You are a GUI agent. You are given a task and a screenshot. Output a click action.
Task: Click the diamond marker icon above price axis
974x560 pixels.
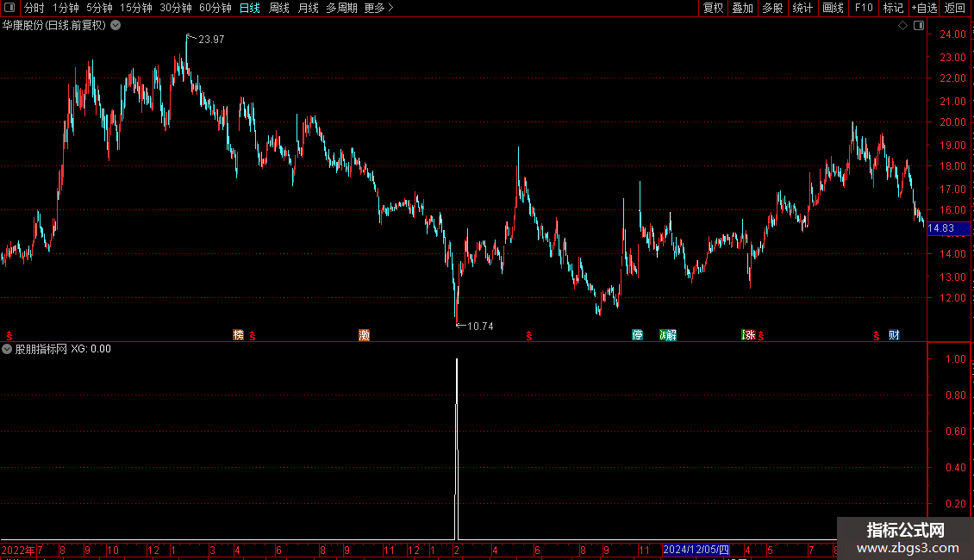pos(903,26)
